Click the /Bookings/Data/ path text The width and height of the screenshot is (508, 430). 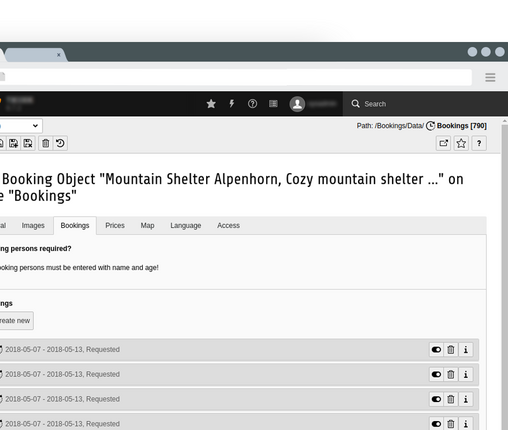click(x=399, y=126)
